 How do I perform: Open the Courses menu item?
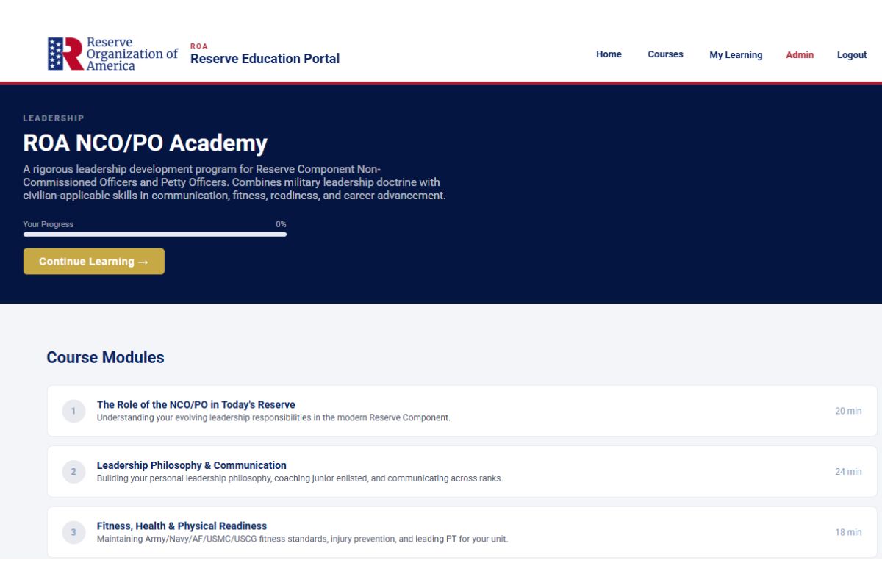pyautogui.click(x=665, y=54)
